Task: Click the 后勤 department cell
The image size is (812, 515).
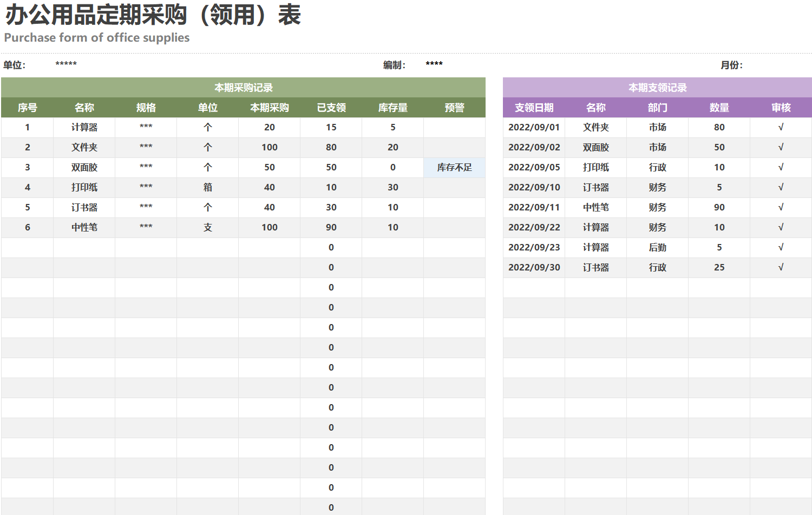Action: (x=657, y=248)
